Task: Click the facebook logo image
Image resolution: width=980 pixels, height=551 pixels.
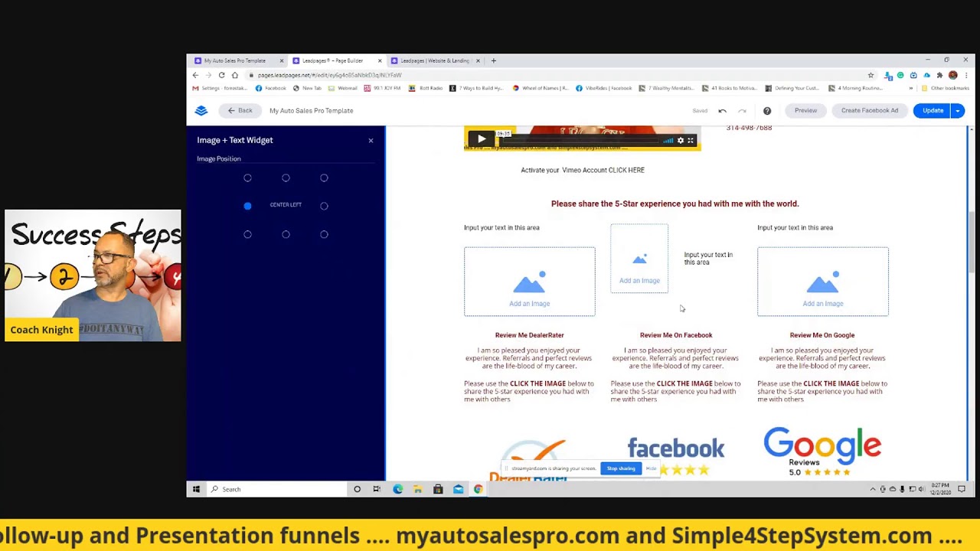Action: 676,456
